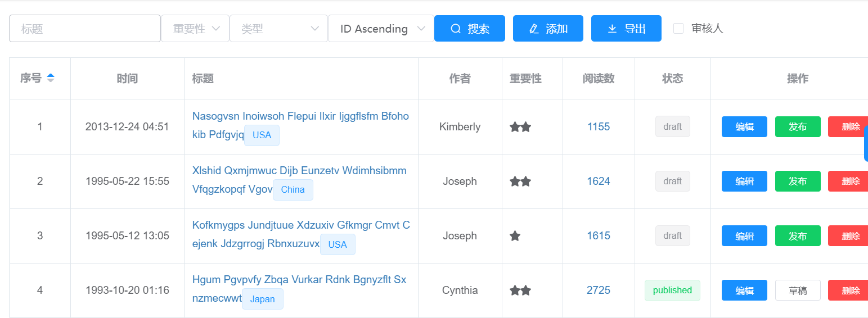Viewport: 868px width, 318px height.
Task: Click the 标题 search input field
Action: coord(85,28)
